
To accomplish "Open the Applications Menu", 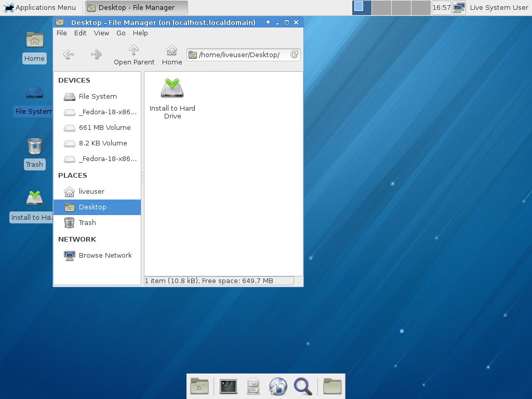I will pyautogui.click(x=39, y=7).
